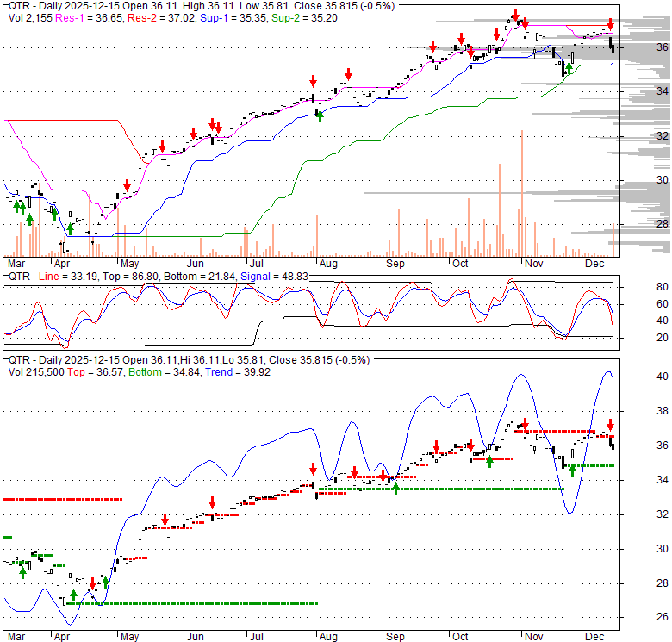
Task: Click the red sell arrow in December on the top chart
Action: click(x=610, y=24)
